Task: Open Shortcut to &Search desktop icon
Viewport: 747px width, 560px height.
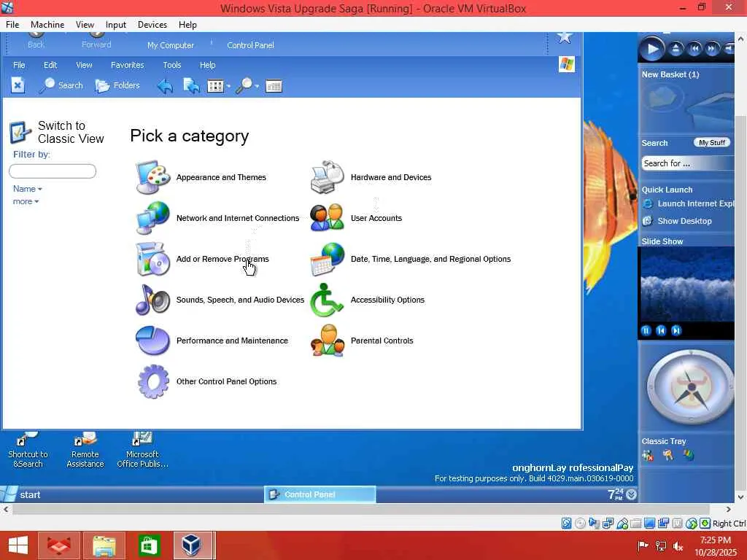Action: point(28,450)
